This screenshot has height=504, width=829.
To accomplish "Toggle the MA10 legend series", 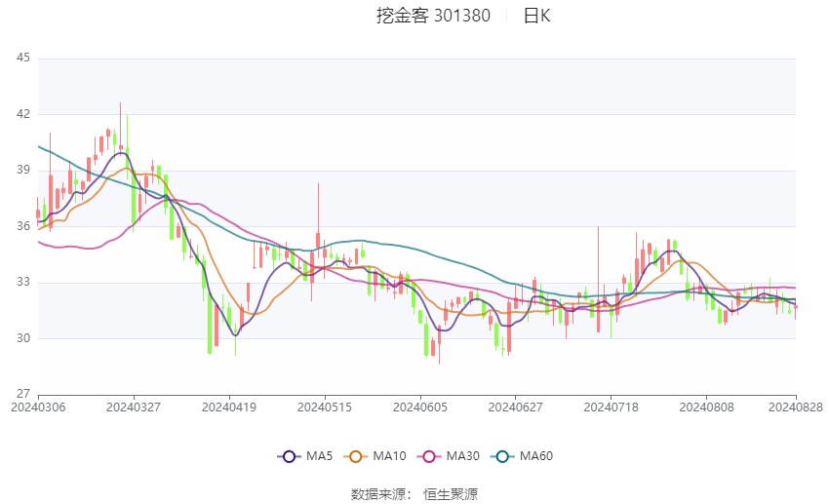I will pyautogui.click(x=375, y=456).
